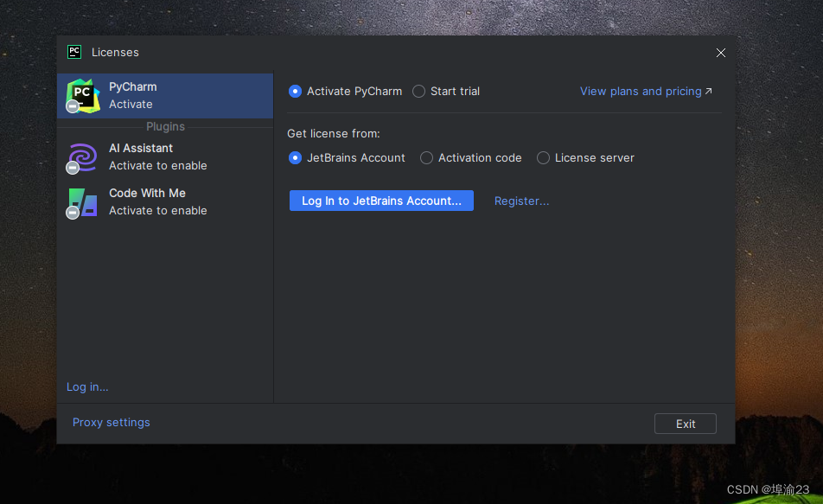Viewport: 823px width, 504px height.
Task: Click the PyCharm product icon in sidebar
Action: point(83,96)
